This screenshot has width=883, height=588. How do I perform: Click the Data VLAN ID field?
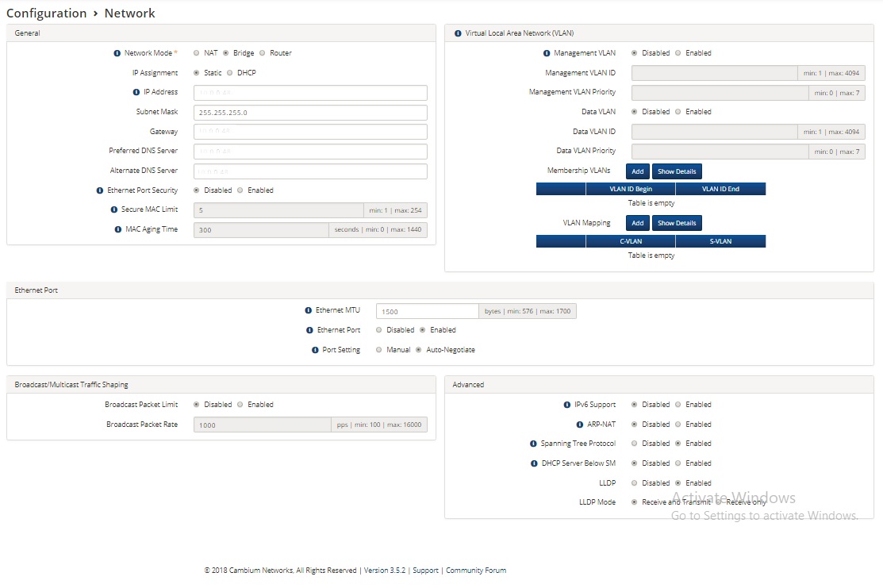[715, 132]
